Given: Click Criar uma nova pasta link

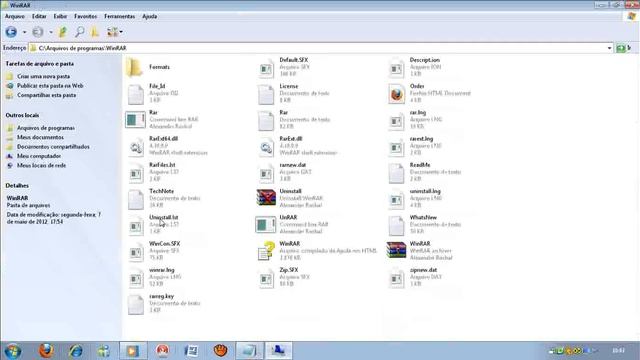Looking at the screenshot, I should pyautogui.click(x=43, y=76).
